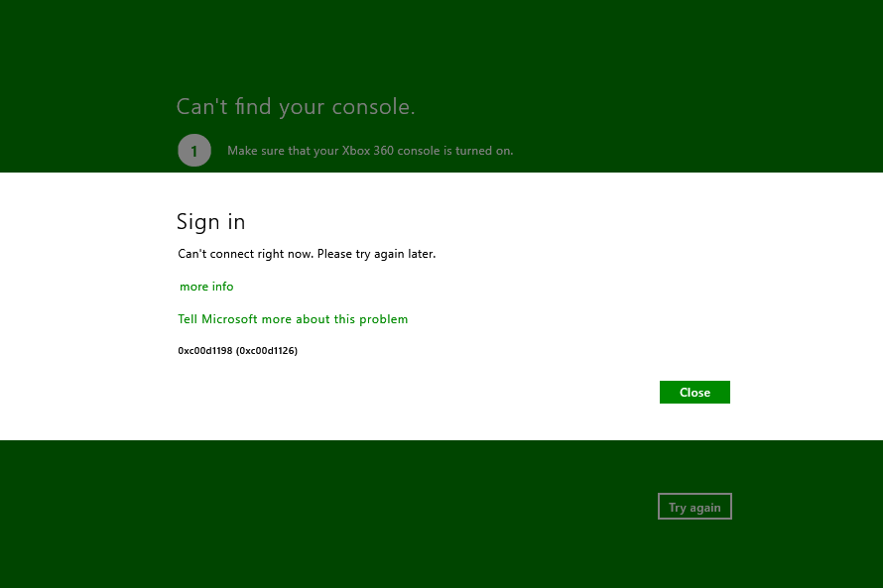Image resolution: width=883 pixels, height=588 pixels.
Task: Click the 'Sign in' dialog heading
Action: tap(210, 222)
